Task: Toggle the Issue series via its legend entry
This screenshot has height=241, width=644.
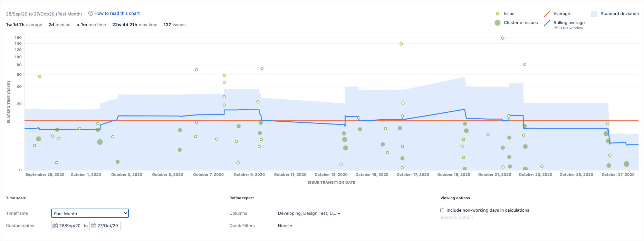Action: [509, 14]
